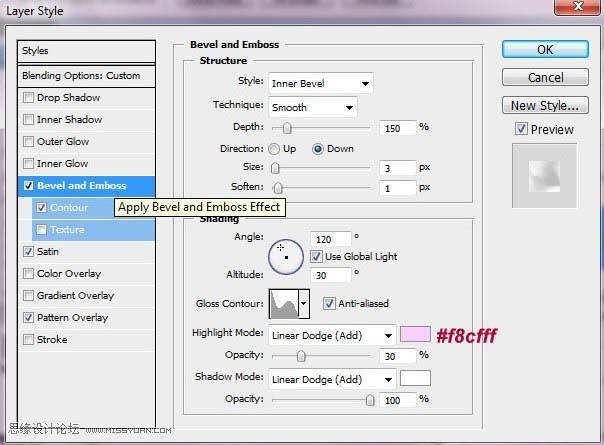Tick the Inner Glow checkbox

point(28,163)
